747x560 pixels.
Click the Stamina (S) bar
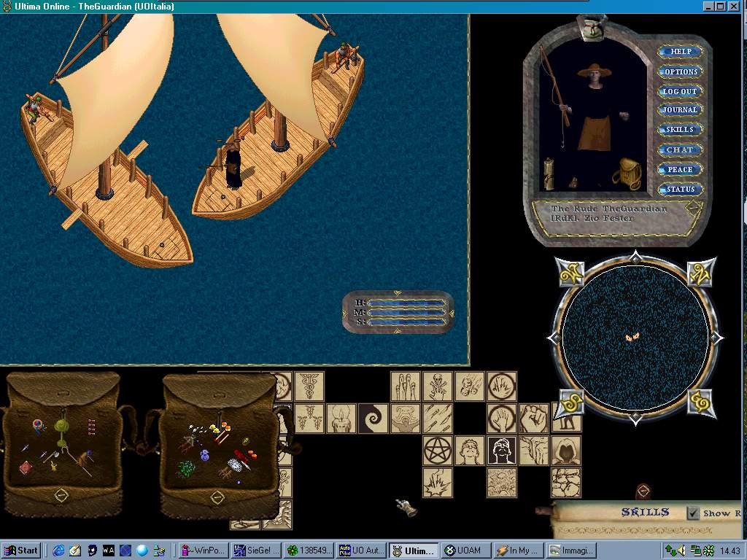tap(406, 322)
